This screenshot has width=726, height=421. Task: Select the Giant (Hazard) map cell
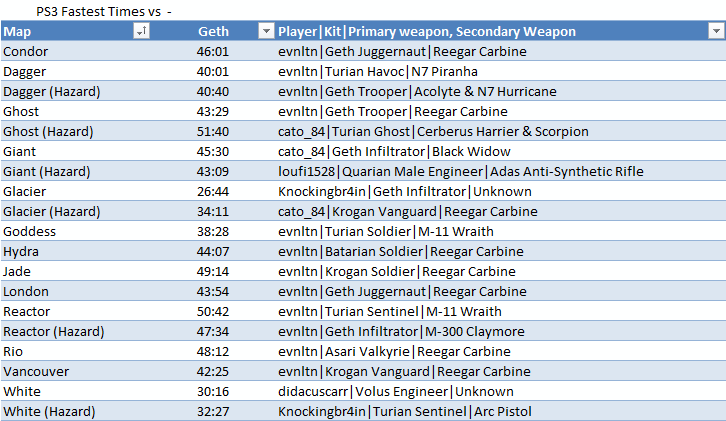pos(76,171)
